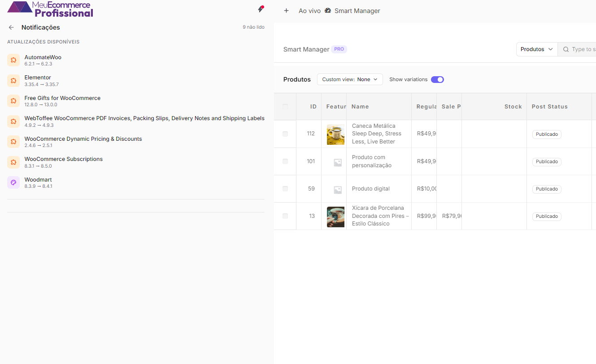Click the 9 não lido counter

pyautogui.click(x=253, y=27)
